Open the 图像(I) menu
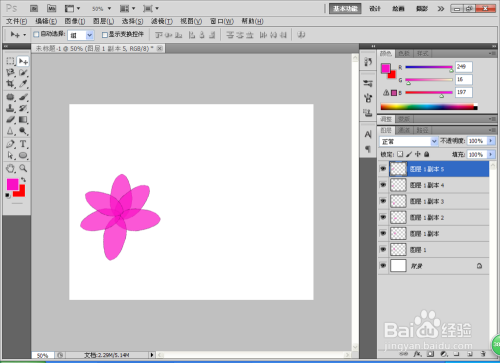This screenshot has width=500, height=363. pos(75,21)
